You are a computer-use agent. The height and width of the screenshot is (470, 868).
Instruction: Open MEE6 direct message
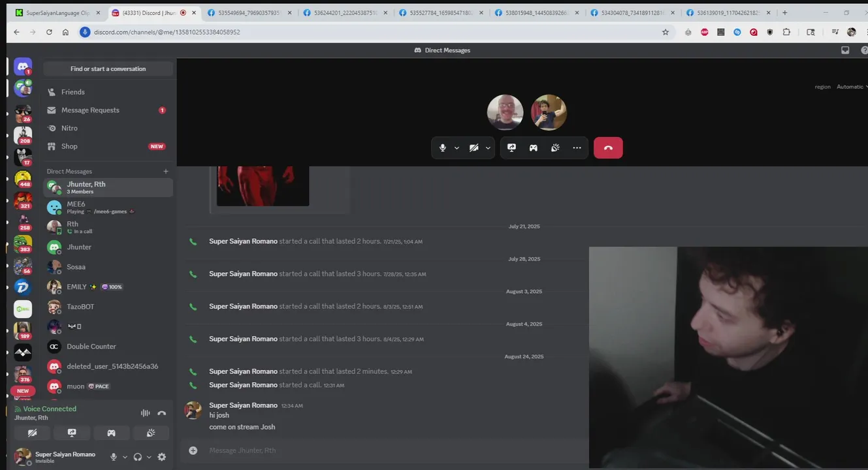[108, 208]
